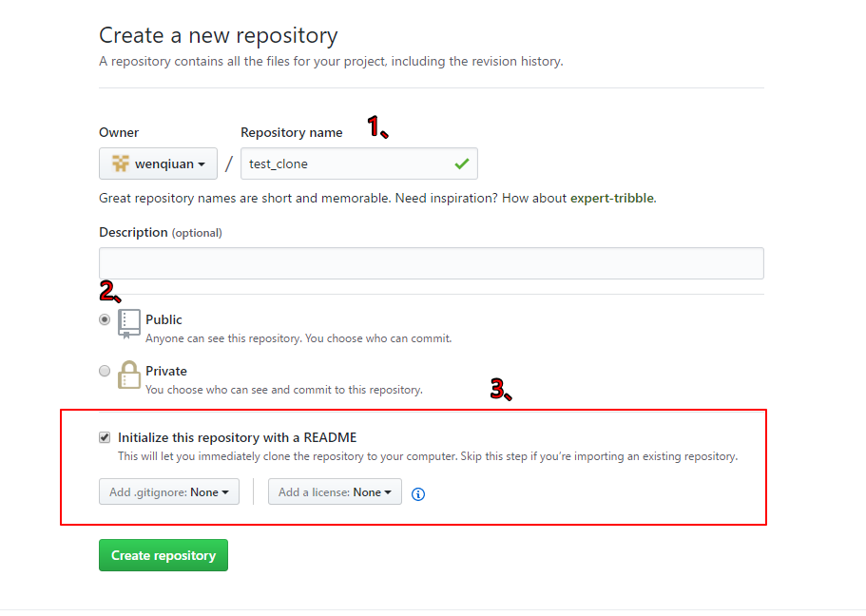
Task: Click the Repository name field label
Action: pos(291,132)
